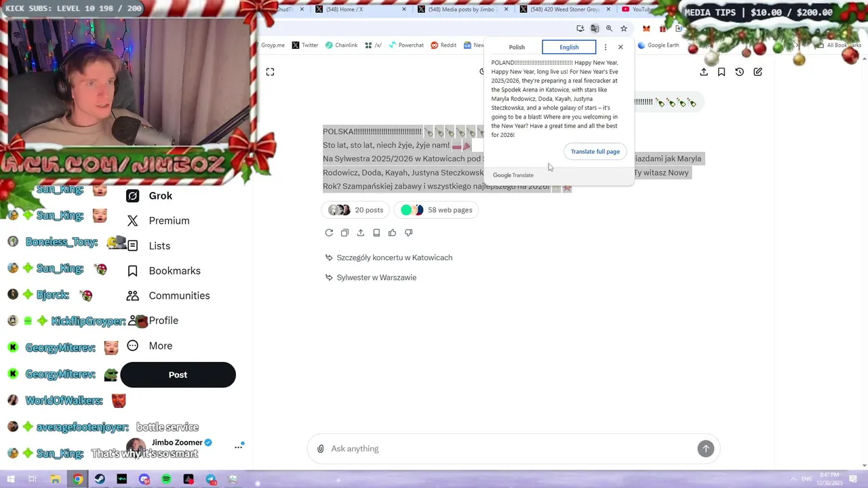Screen dimensions: 868x488
Task: Click the Post button in sidebar
Action: [x=178, y=375]
